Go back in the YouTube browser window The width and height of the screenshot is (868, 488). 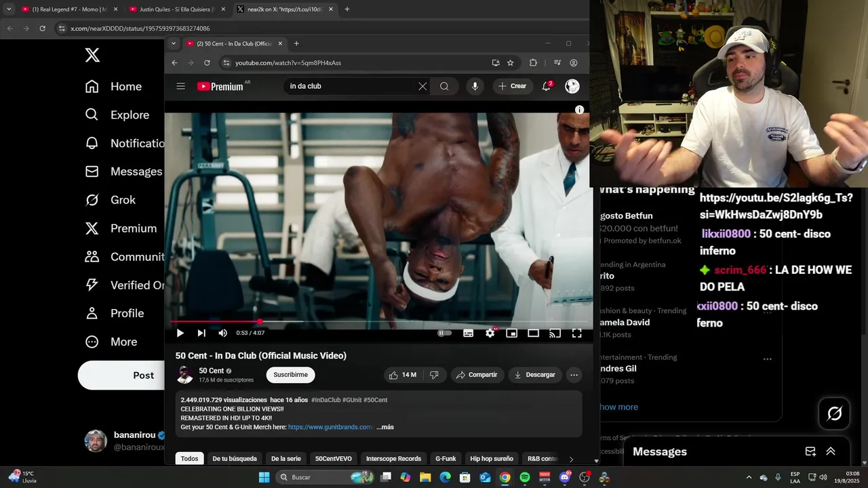[174, 63]
